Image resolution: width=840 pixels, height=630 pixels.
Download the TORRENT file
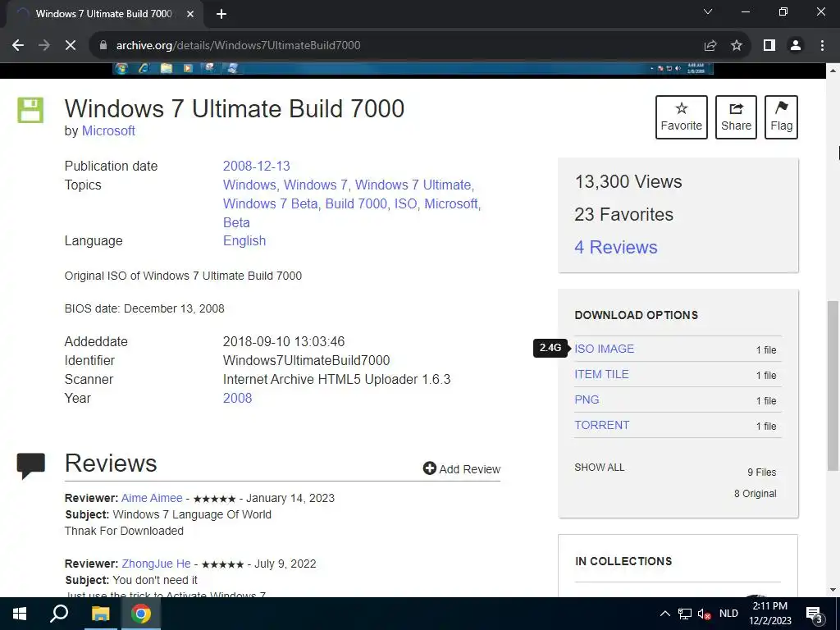[x=601, y=425]
